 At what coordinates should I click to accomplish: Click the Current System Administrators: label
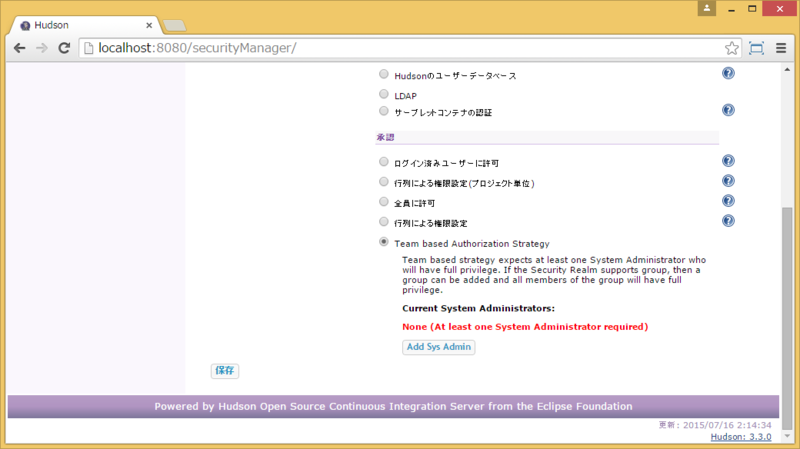(478, 309)
